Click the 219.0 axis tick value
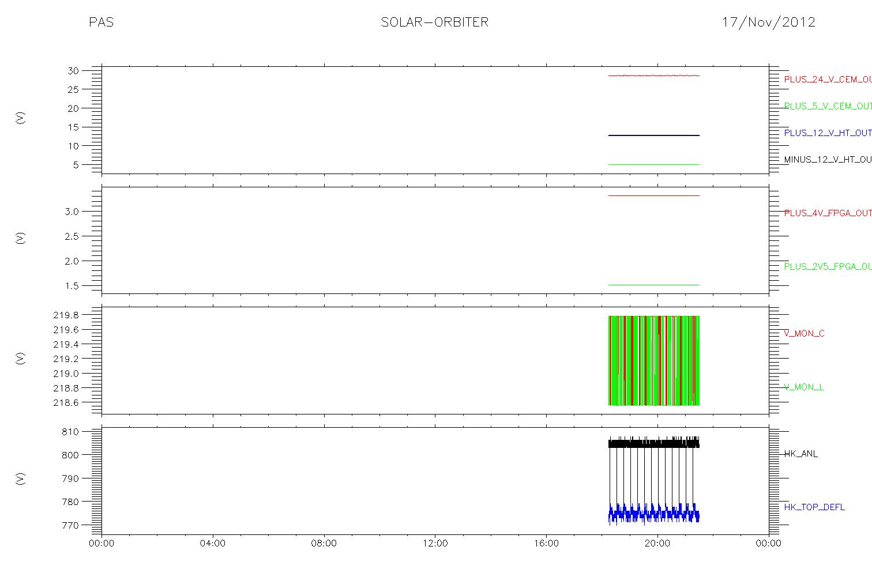The width and height of the screenshot is (872, 588). click(66, 374)
